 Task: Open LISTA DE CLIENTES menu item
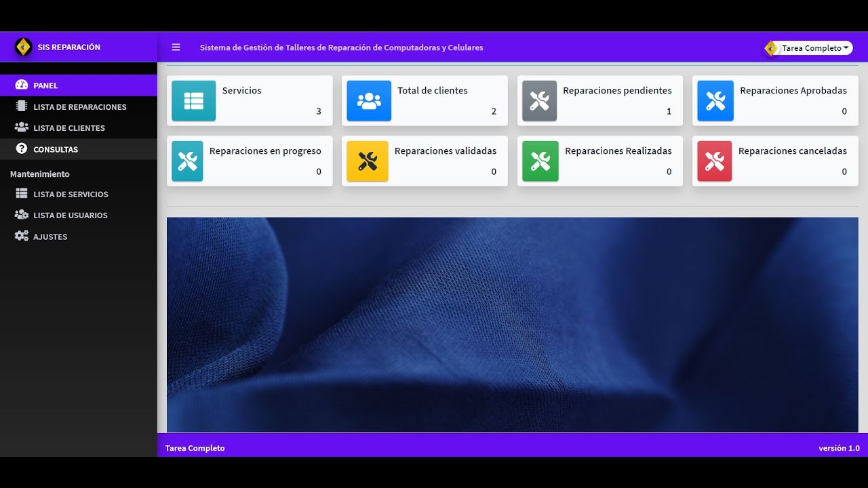click(79, 127)
